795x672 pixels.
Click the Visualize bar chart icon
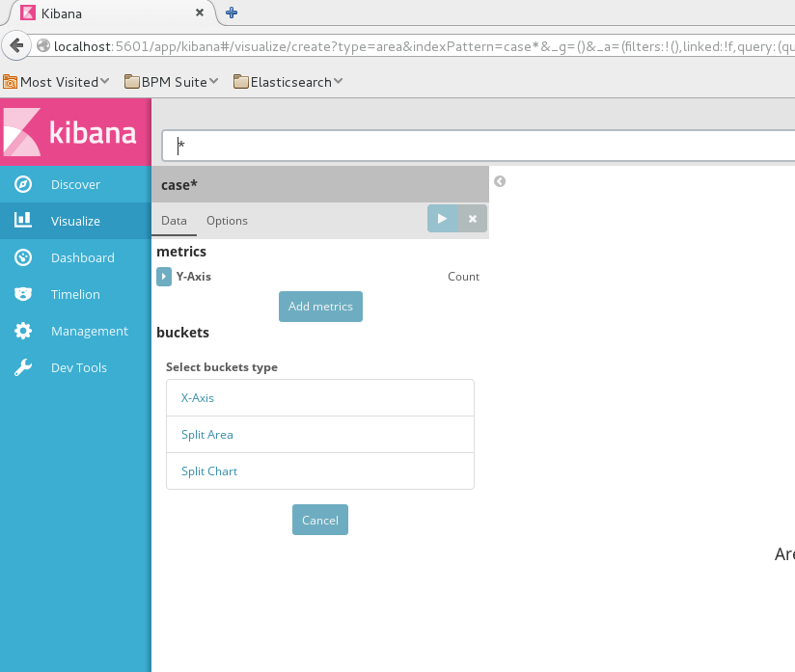pyautogui.click(x=23, y=221)
